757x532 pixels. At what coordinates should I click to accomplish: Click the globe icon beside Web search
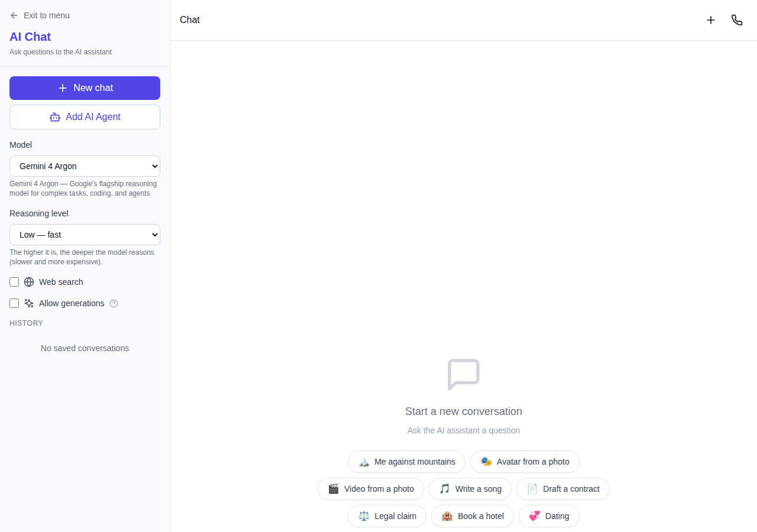[x=29, y=282]
